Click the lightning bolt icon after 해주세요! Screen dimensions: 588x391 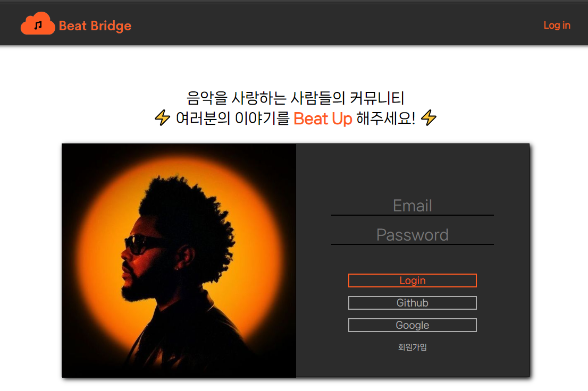pyautogui.click(x=429, y=118)
